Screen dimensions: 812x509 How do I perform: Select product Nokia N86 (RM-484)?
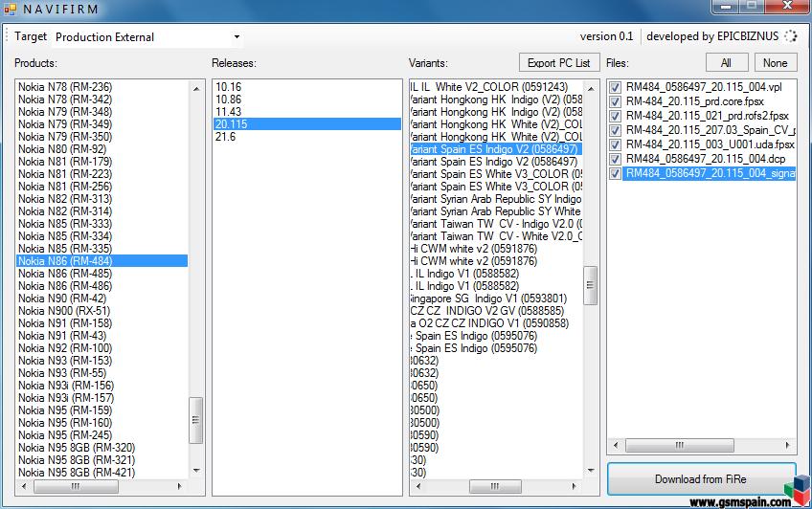tap(102, 260)
